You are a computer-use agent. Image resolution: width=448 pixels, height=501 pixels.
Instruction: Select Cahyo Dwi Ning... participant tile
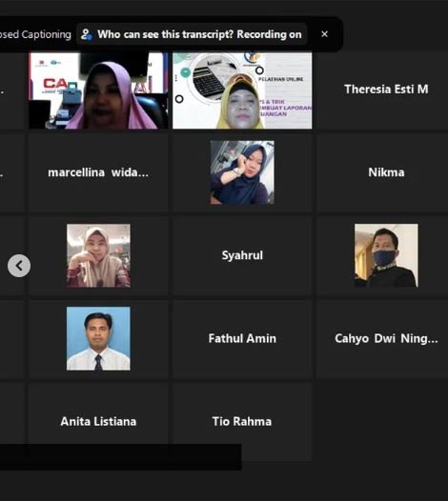pyautogui.click(x=382, y=339)
